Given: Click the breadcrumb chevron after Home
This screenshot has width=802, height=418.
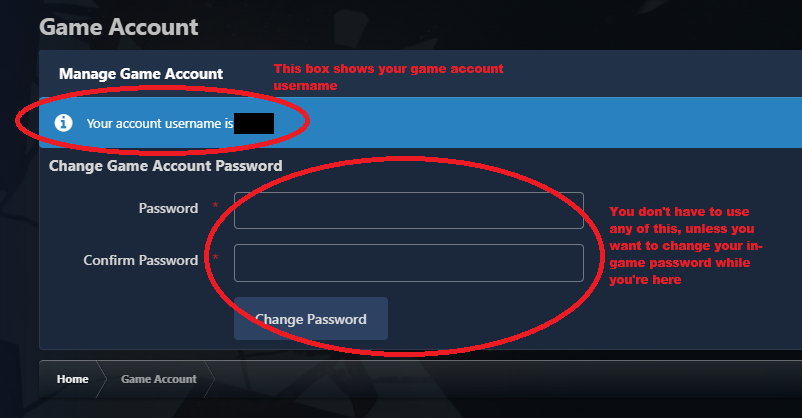Looking at the screenshot, I should 101,379.
